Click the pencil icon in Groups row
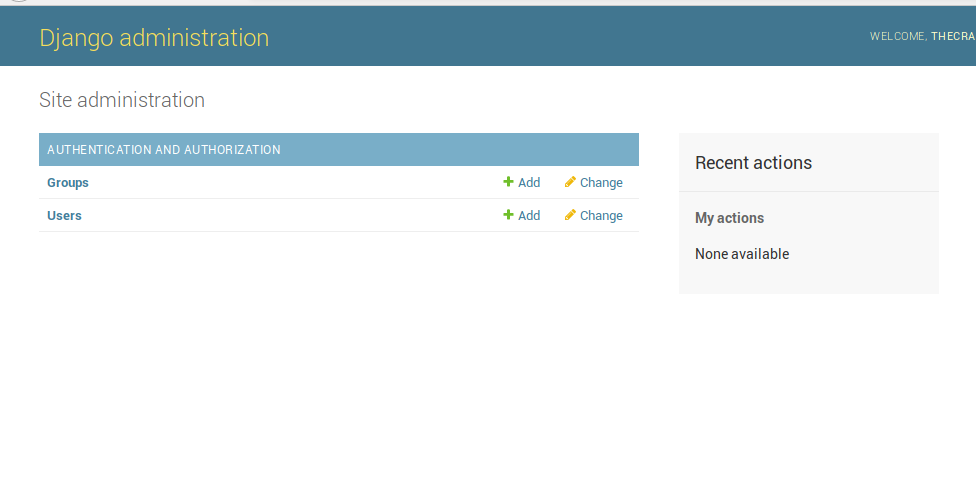Image resolution: width=976 pixels, height=488 pixels. (570, 182)
